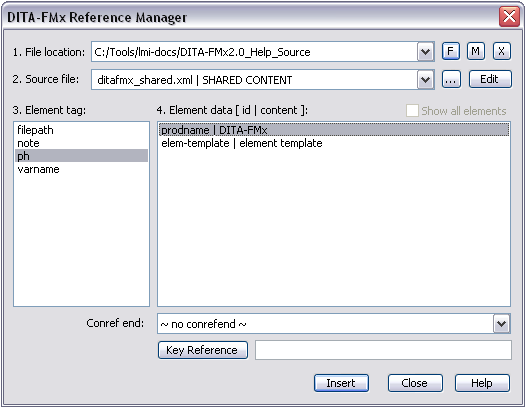Open the Conref end dropdown
526x408 pixels.
tap(501, 324)
